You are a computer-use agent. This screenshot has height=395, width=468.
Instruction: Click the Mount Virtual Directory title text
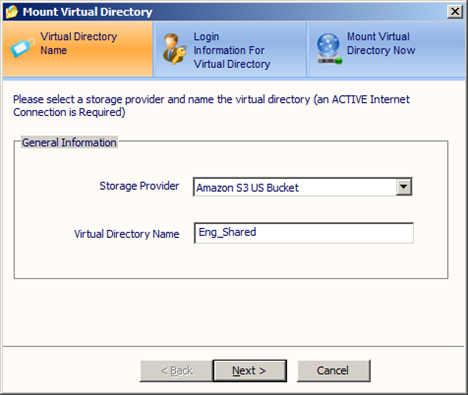(x=87, y=12)
